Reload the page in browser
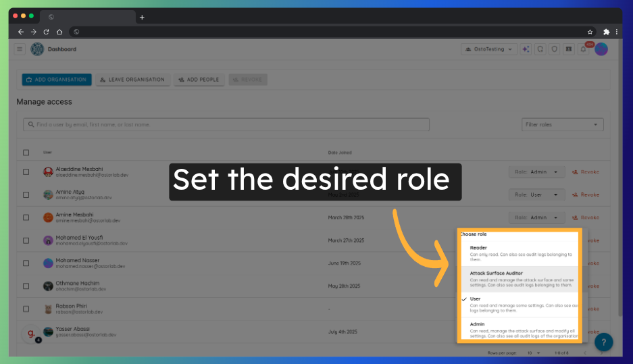The height and width of the screenshot is (364, 633). point(46,32)
